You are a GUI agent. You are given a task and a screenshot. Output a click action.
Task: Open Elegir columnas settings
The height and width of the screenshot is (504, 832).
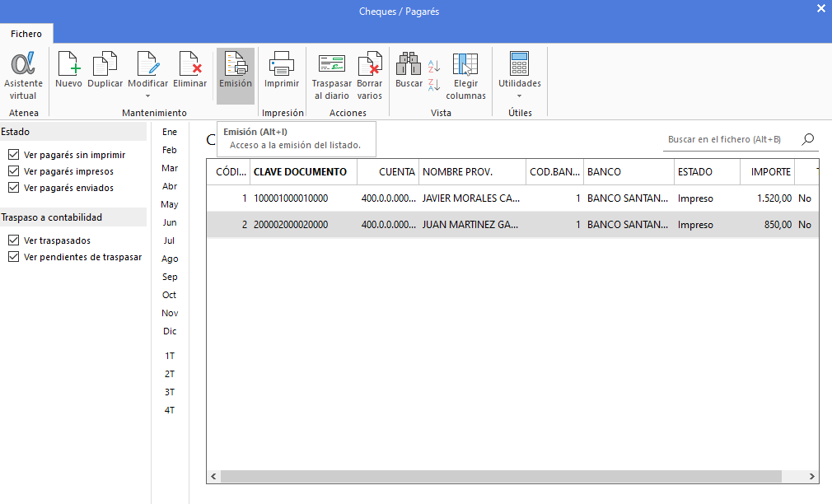[x=465, y=70]
